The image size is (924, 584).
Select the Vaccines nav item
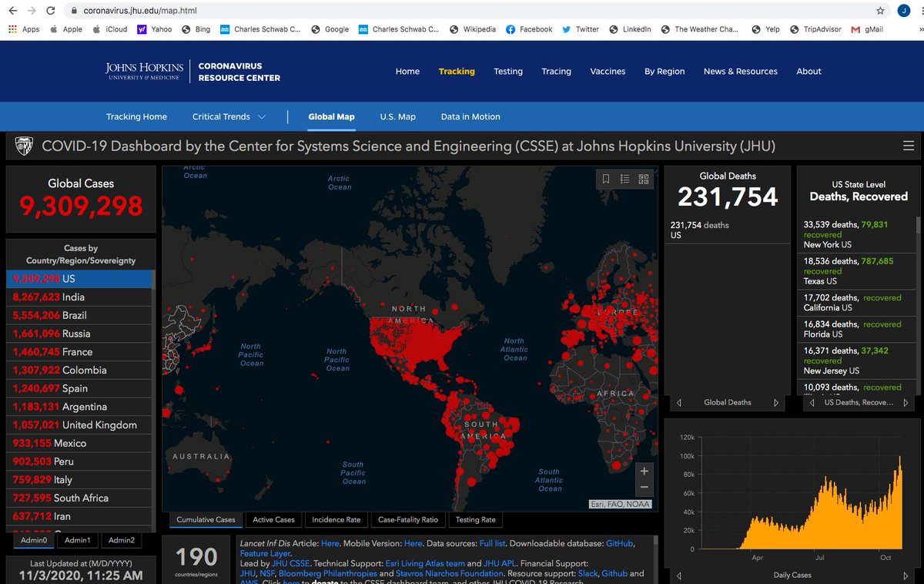tap(608, 71)
